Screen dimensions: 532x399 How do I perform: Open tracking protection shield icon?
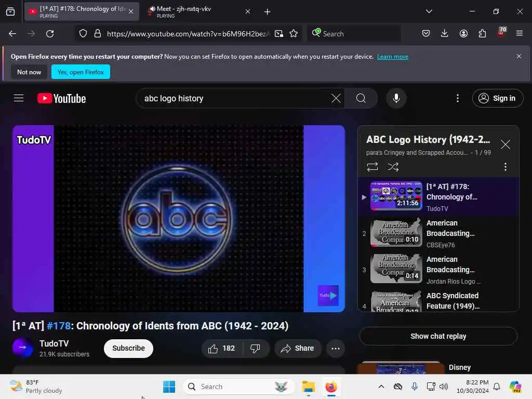coord(83,34)
